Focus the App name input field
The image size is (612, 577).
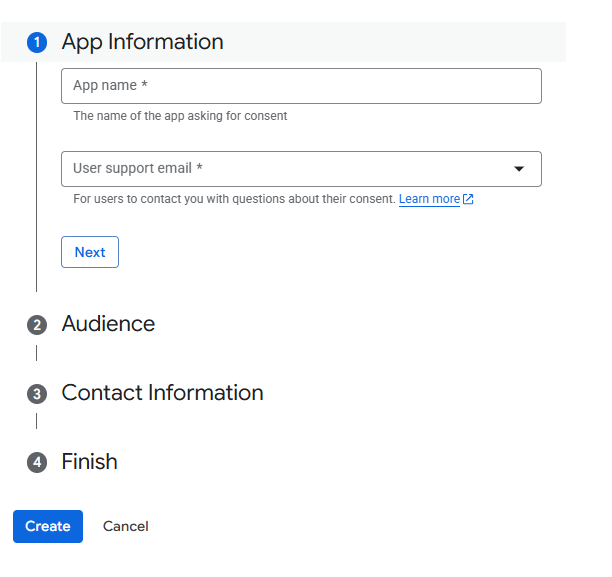(x=301, y=86)
